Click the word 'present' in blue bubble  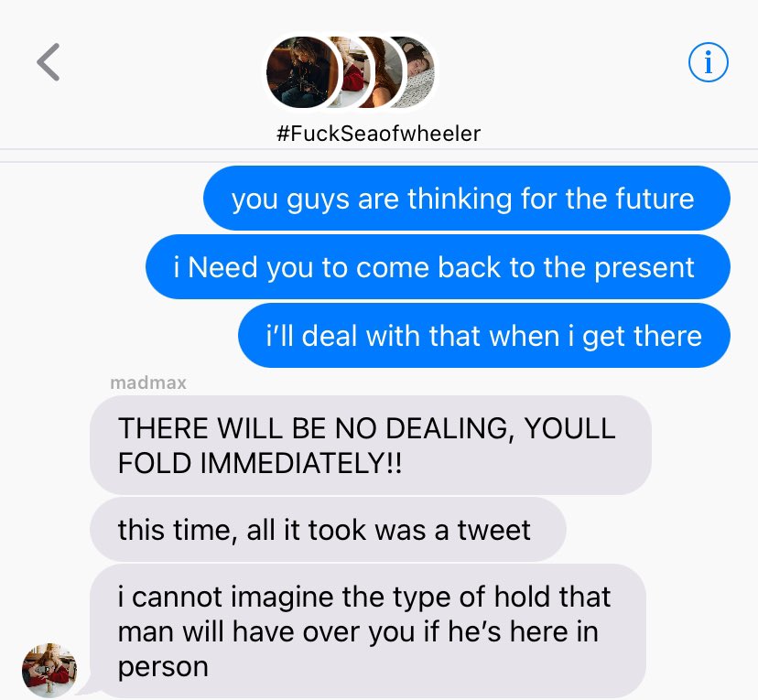coord(644,268)
